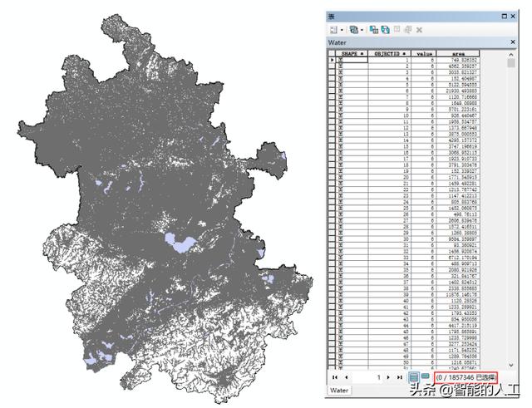Click the Related Tables icon
The height and width of the screenshot is (408, 532).
[x=353, y=29]
